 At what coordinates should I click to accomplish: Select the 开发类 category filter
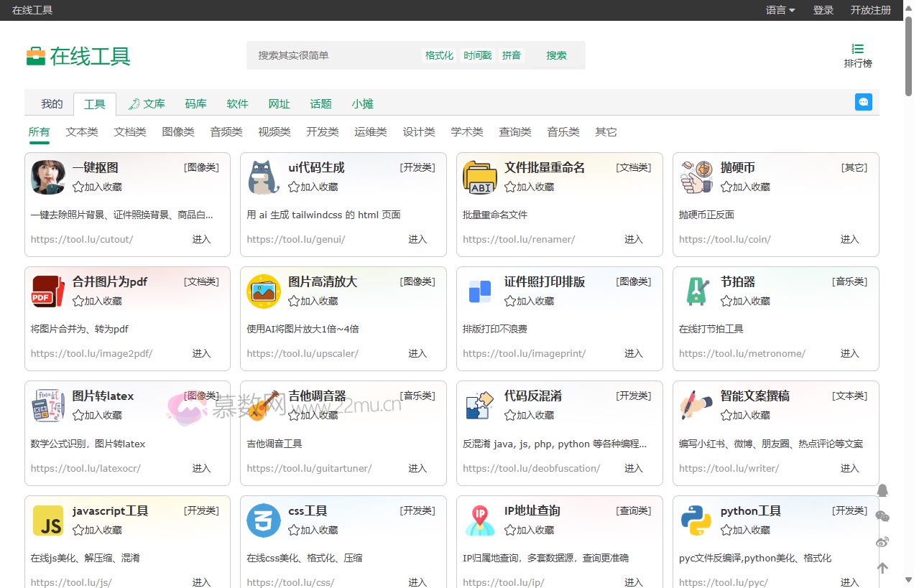tap(322, 131)
